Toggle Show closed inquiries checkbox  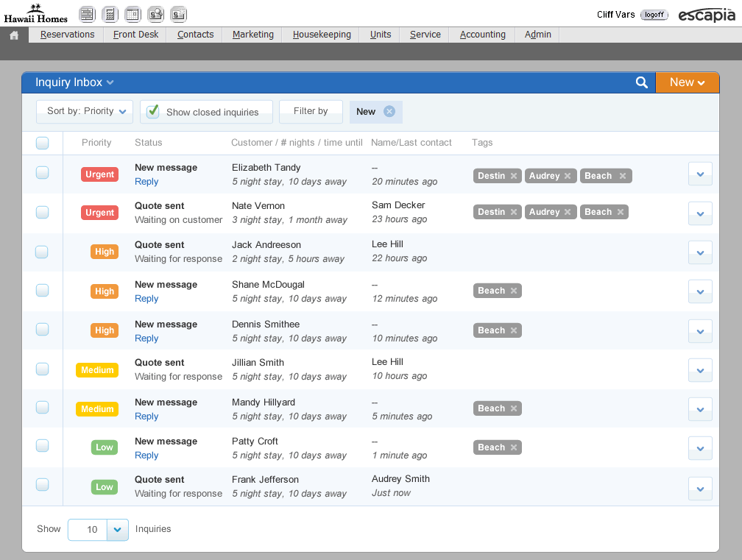[153, 112]
